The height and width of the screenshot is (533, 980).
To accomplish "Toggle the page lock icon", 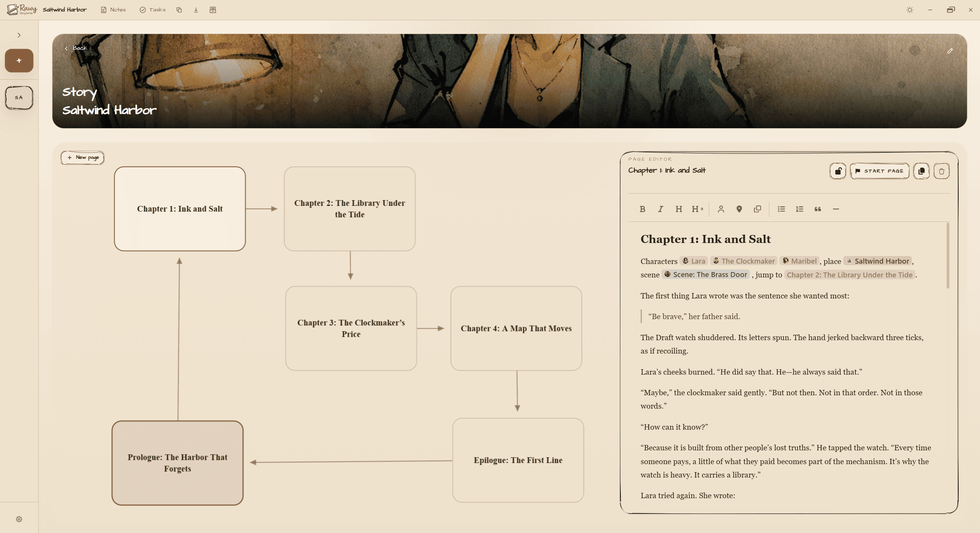I will pos(838,171).
